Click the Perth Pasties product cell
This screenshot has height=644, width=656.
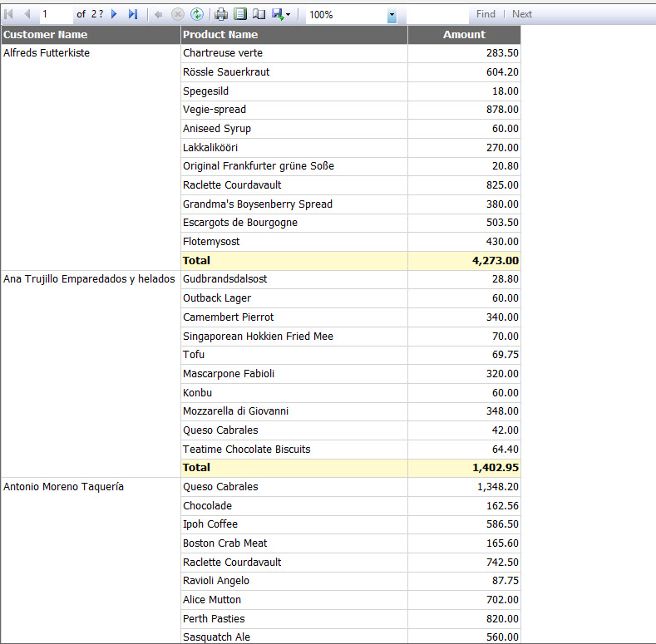click(294, 619)
